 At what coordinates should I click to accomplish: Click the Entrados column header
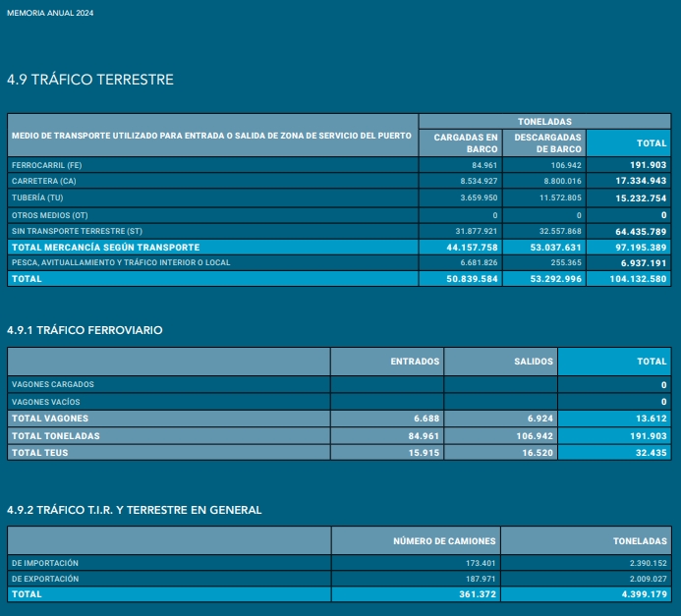pos(415,362)
